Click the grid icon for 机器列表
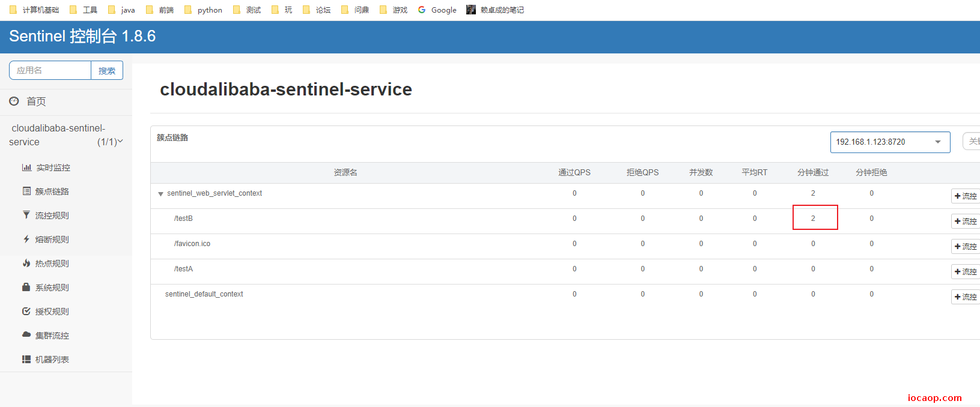This screenshot has width=980, height=407. point(26,359)
